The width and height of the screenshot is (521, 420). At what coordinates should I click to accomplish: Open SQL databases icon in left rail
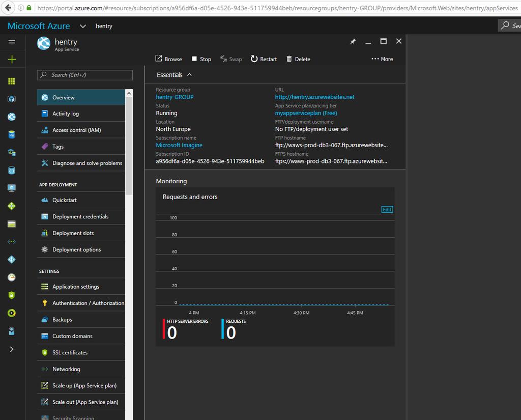[x=12, y=135]
